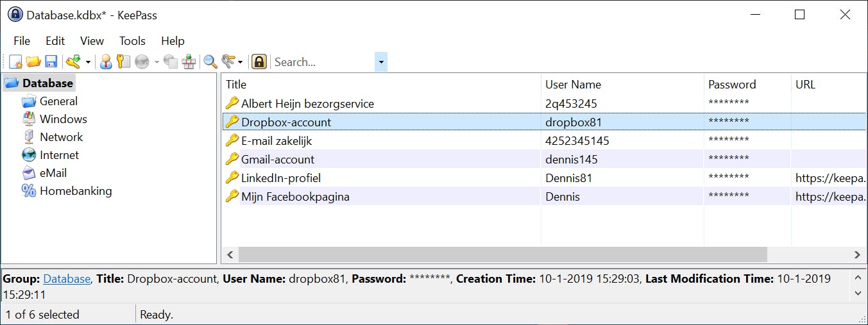Click the New database toolbar icon
The image size is (868, 325).
click(x=15, y=62)
